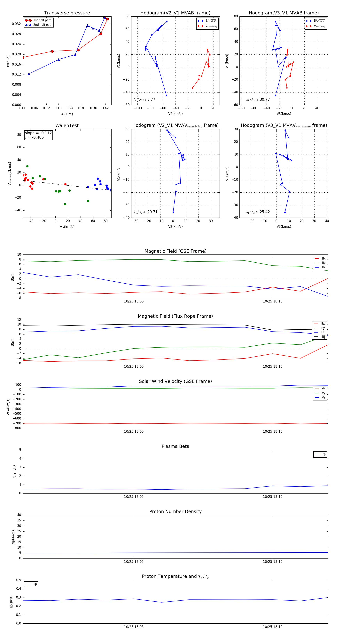351x644 pixels.
Task: Click the eigenvalue ratio annotation reading 30.77
Action: point(258,100)
